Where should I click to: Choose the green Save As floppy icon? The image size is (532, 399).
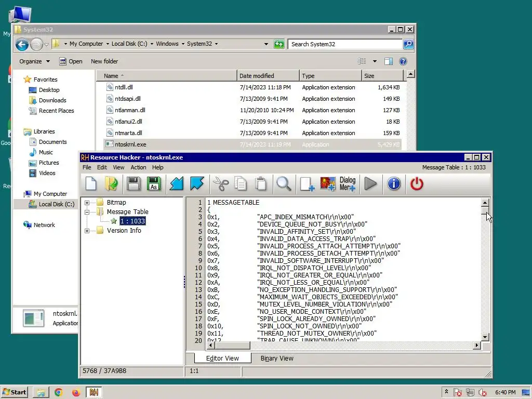pyautogui.click(x=154, y=184)
